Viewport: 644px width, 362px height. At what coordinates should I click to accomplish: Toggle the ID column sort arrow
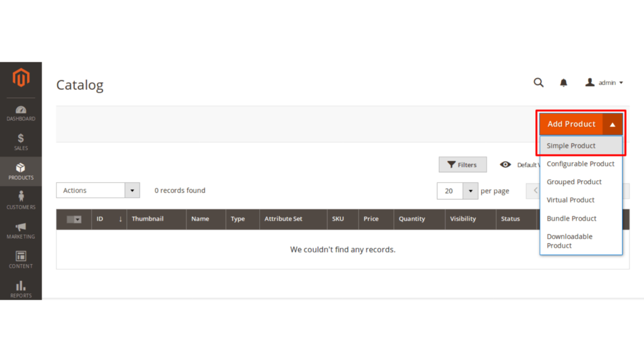(x=120, y=219)
